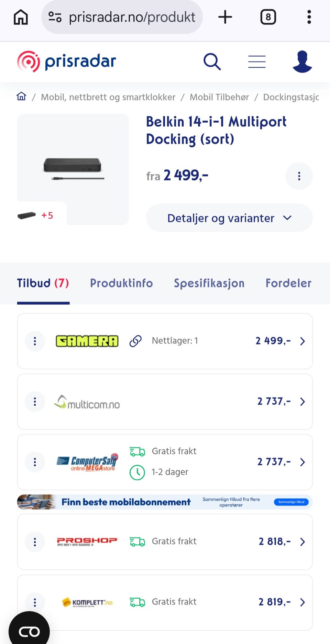Click the breadcrumb home icon
330x644 pixels.
[21, 97]
